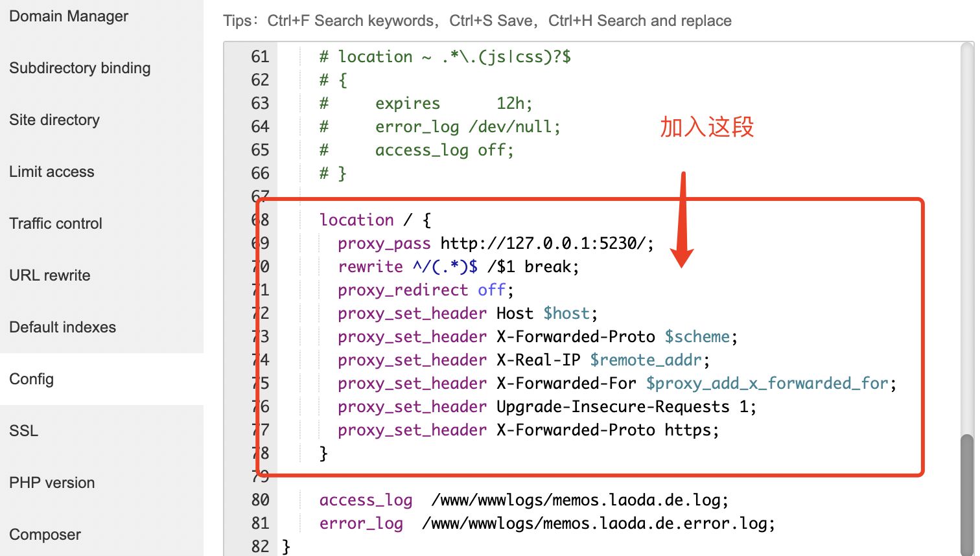
Task: Open the URL rewrite editor
Action: tap(50, 275)
